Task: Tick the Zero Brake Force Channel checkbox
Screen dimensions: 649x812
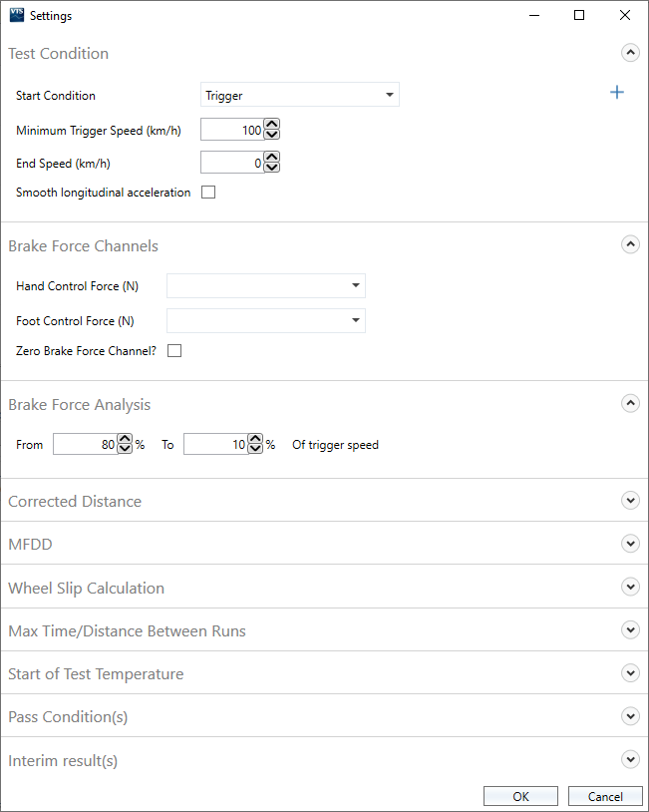Action: tap(174, 351)
